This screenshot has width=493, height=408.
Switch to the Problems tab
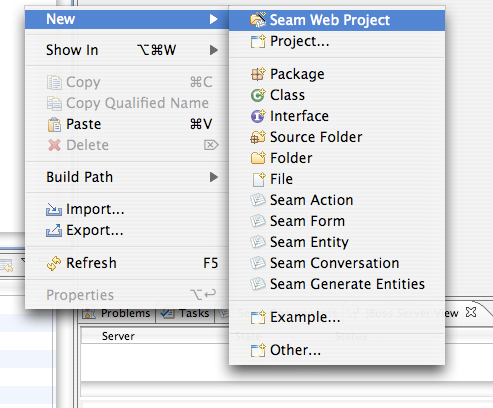[117, 314]
